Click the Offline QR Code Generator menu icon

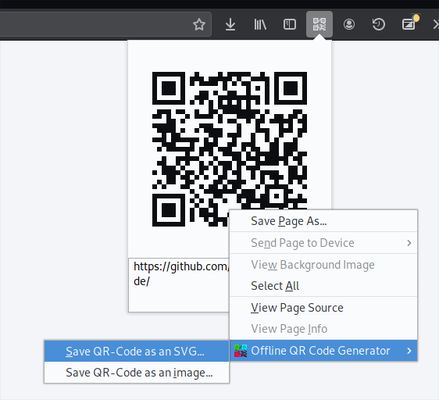241,351
